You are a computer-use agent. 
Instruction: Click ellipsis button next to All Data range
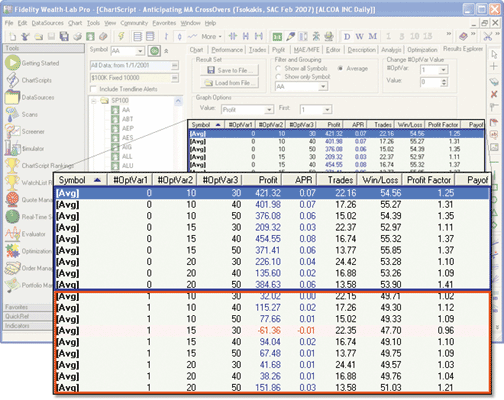(x=175, y=65)
